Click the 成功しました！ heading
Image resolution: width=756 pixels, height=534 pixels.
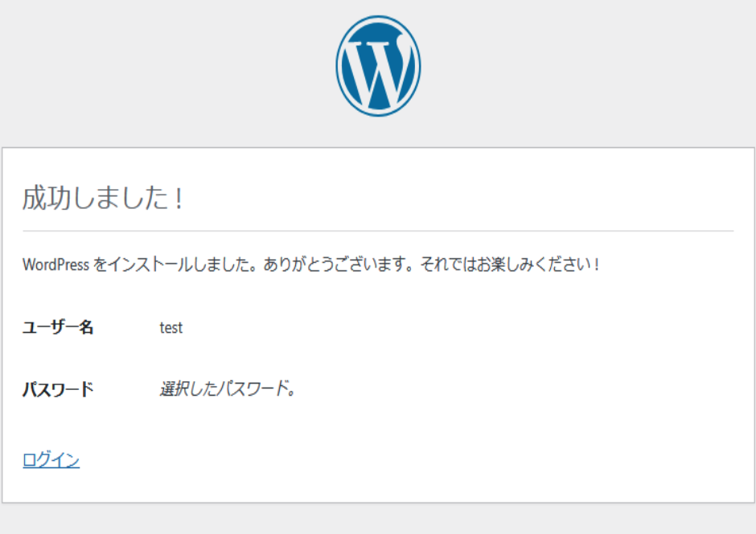click(x=103, y=199)
